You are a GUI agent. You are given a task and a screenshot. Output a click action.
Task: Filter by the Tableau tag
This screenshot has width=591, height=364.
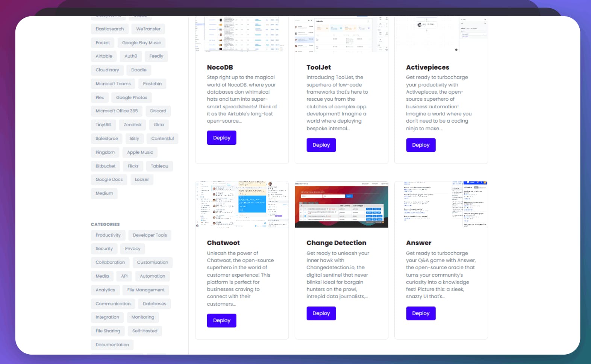159,166
